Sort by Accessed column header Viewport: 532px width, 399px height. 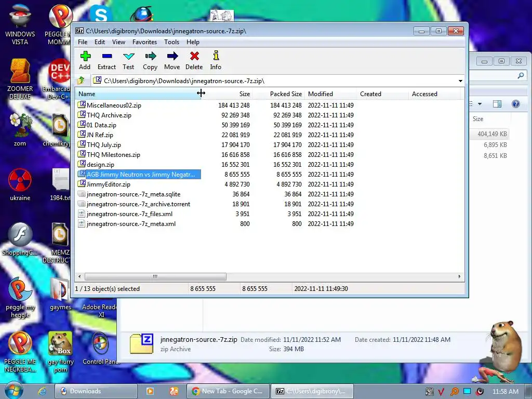434,94
